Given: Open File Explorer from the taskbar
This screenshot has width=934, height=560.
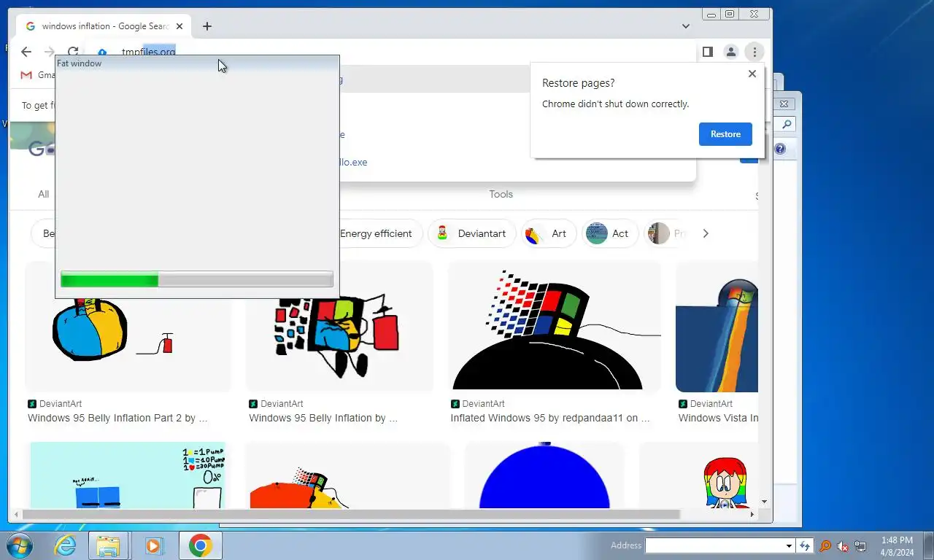Looking at the screenshot, I should click(x=108, y=545).
